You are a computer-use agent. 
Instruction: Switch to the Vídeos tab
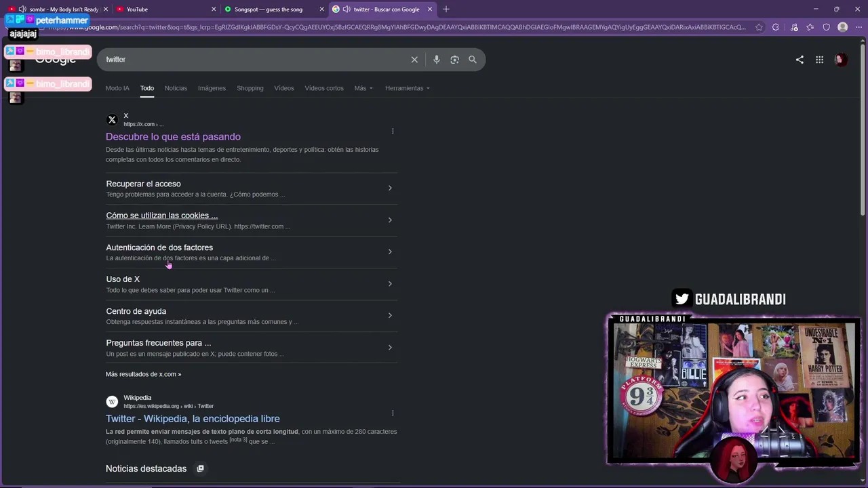pyautogui.click(x=284, y=88)
